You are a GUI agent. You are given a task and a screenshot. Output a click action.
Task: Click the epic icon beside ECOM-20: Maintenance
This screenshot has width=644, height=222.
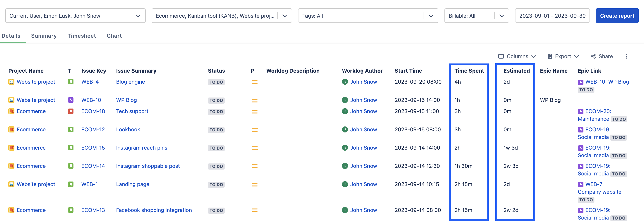(581, 112)
